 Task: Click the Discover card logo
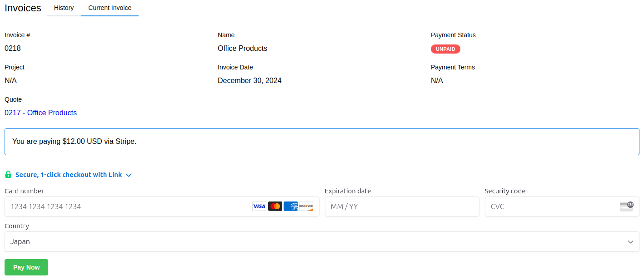point(306,206)
